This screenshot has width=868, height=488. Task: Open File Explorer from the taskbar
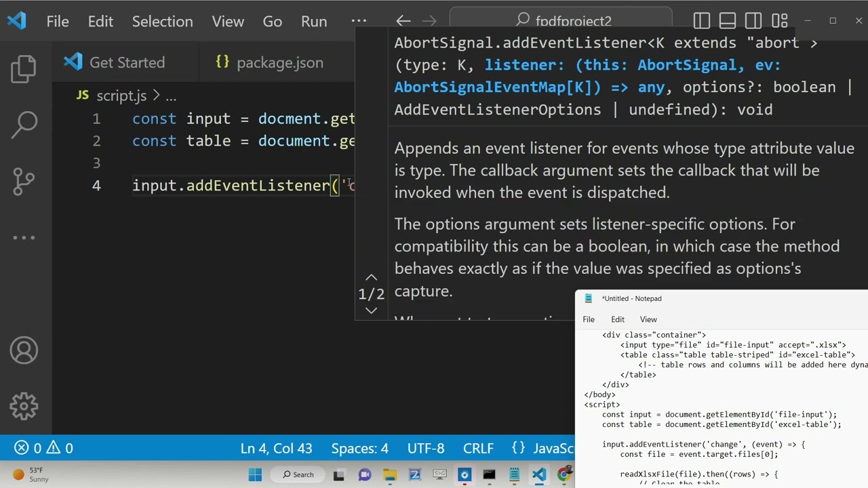pyautogui.click(x=389, y=474)
